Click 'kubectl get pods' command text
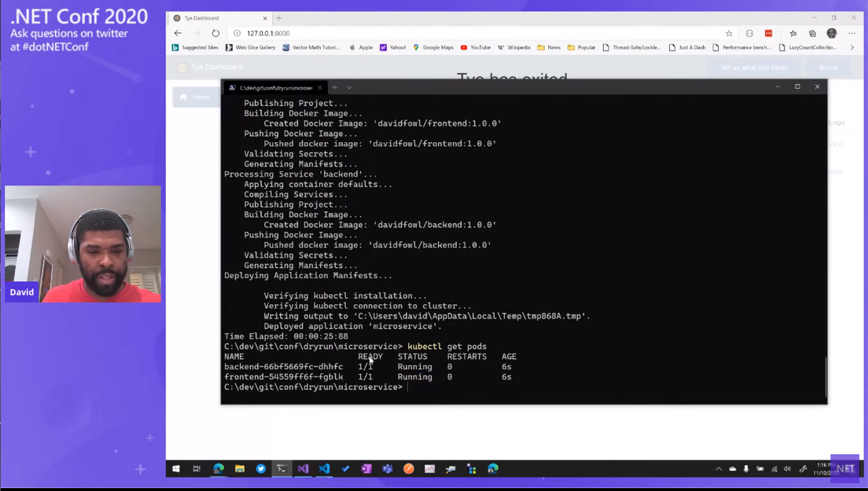The image size is (868, 491). (447, 347)
